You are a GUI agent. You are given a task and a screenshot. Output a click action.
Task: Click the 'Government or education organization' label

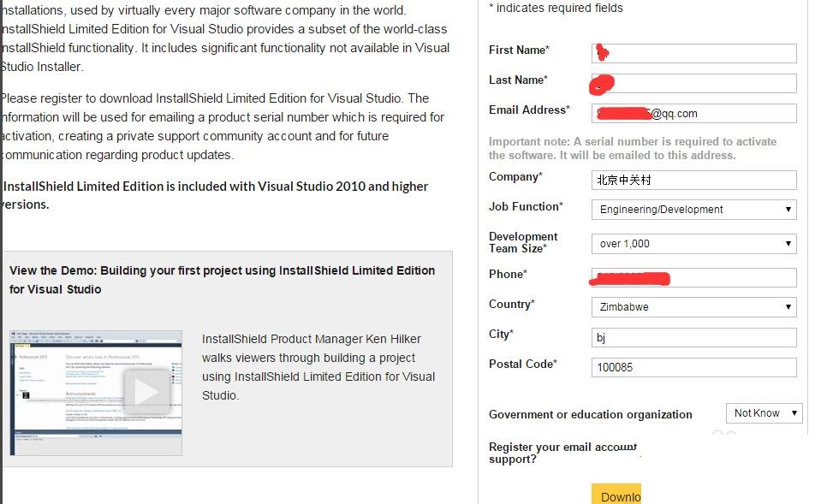590,414
